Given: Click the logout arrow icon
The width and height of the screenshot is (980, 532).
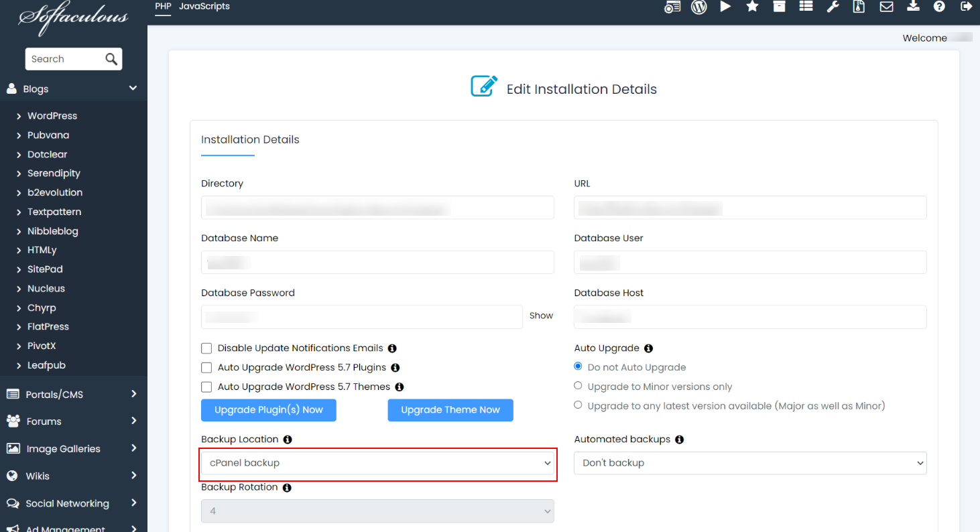Looking at the screenshot, I should point(966,7).
